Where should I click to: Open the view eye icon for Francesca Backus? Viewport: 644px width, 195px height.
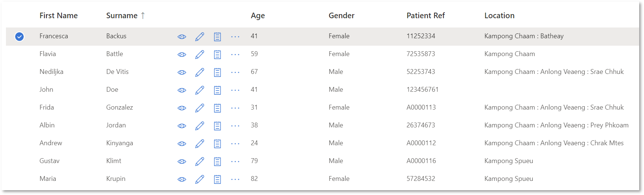182,37
